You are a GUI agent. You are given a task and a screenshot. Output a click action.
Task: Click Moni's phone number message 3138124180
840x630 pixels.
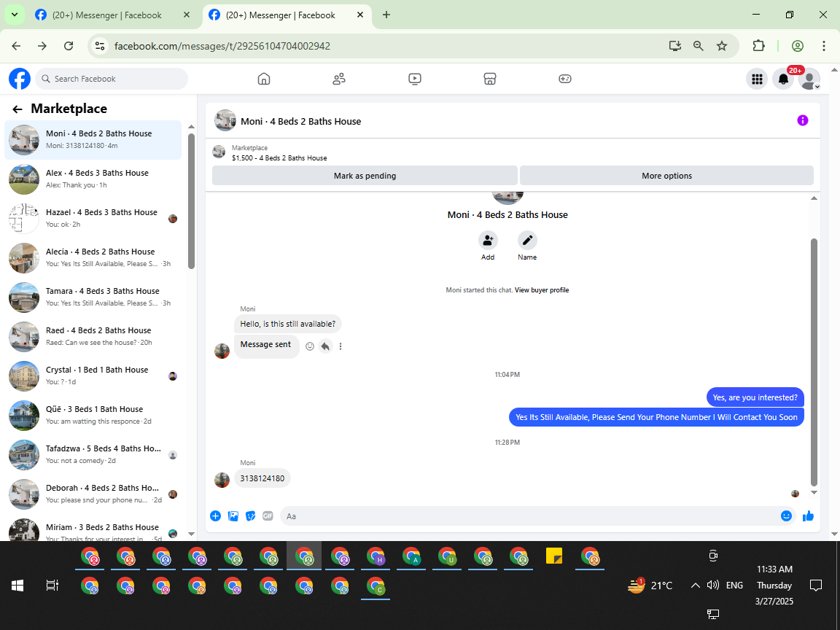262,478
